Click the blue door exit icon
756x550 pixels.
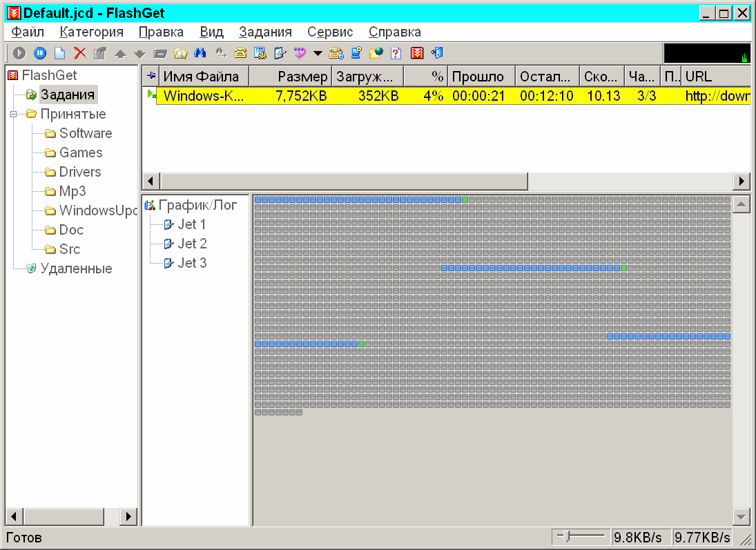pos(437,53)
